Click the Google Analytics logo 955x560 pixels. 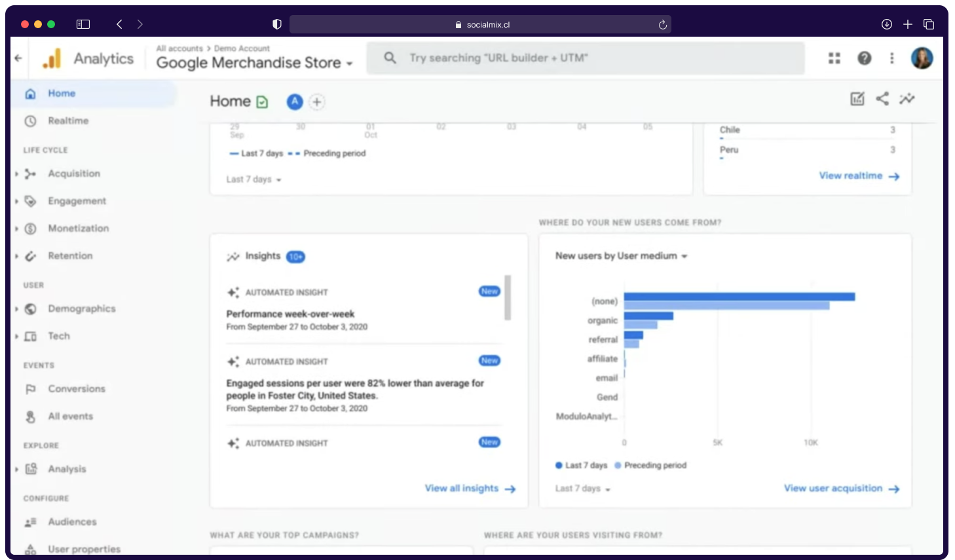52,58
